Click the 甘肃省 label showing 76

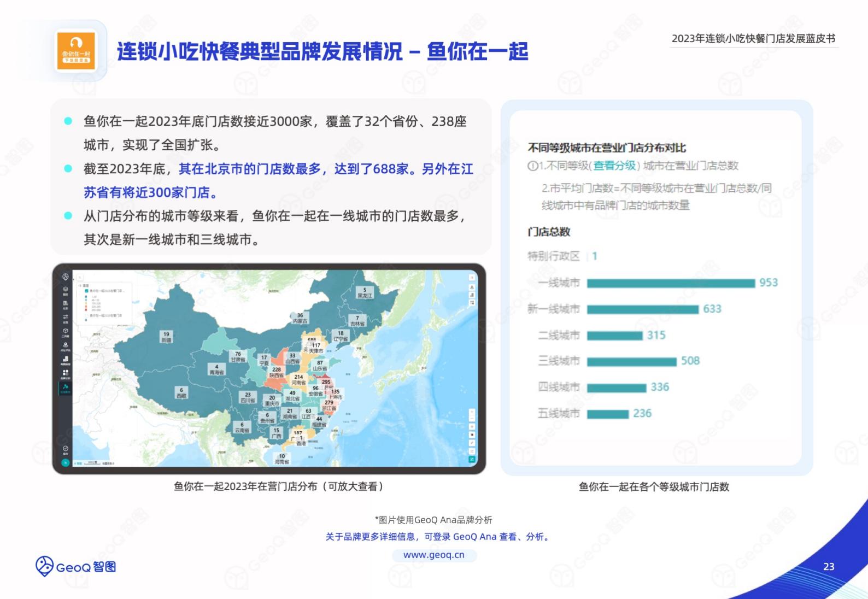(x=238, y=356)
